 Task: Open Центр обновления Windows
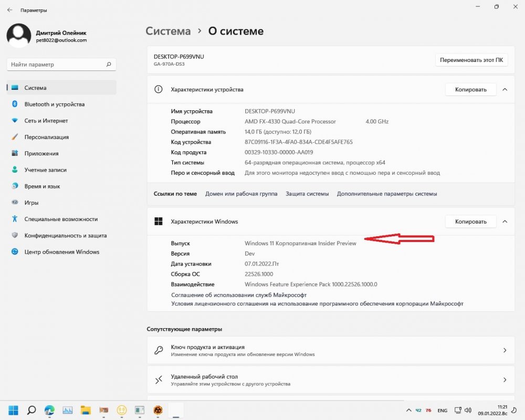(61, 252)
